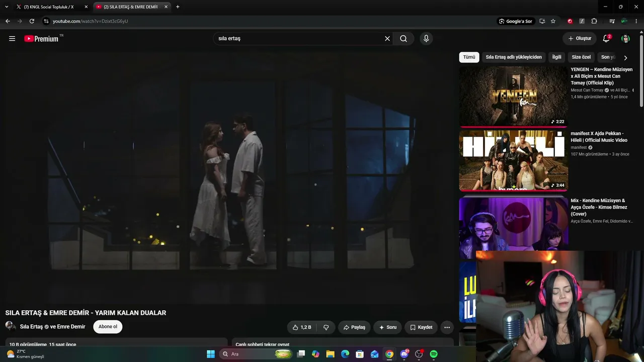The height and width of the screenshot is (362, 644).
Task: Open File Explorer from the taskbar
Action: 330,354
